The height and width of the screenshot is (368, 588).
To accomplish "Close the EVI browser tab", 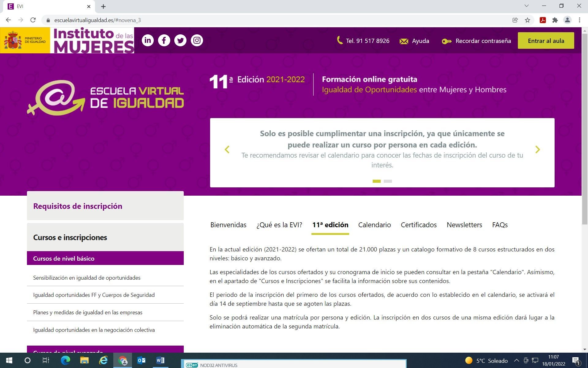I will pos(89,6).
